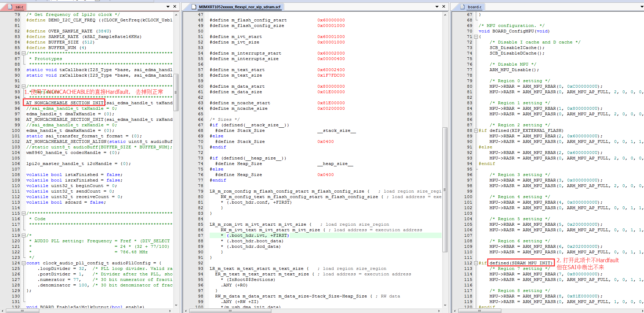Open the window list dropdown in sai.c pane
This screenshot has width=644, height=313.
coord(168,7)
